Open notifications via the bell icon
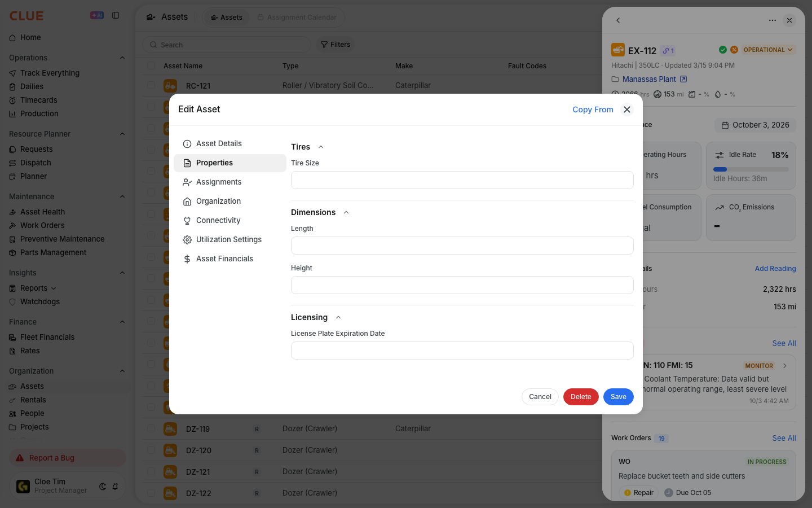Image resolution: width=812 pixels, height=508 pixels. 115,486
